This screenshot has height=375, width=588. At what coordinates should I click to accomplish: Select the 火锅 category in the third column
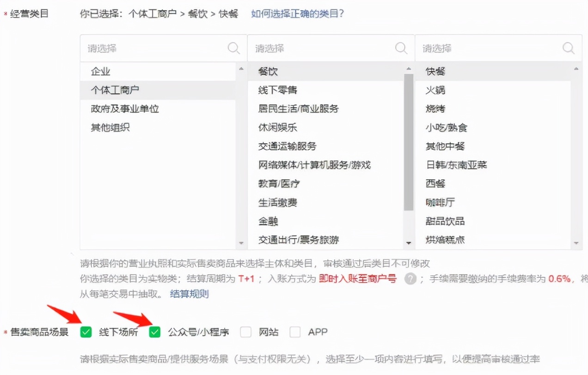435,91
